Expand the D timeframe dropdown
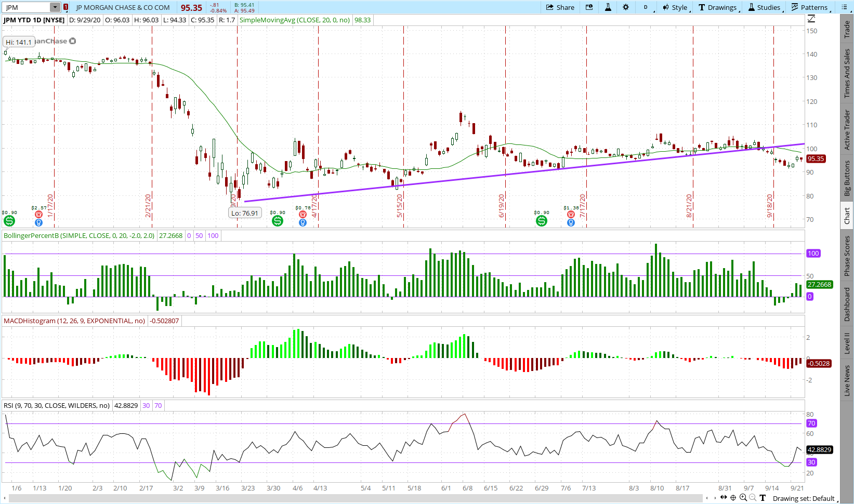Image resolution: width=854 pixels, height=504 pixels. [647, 7]
